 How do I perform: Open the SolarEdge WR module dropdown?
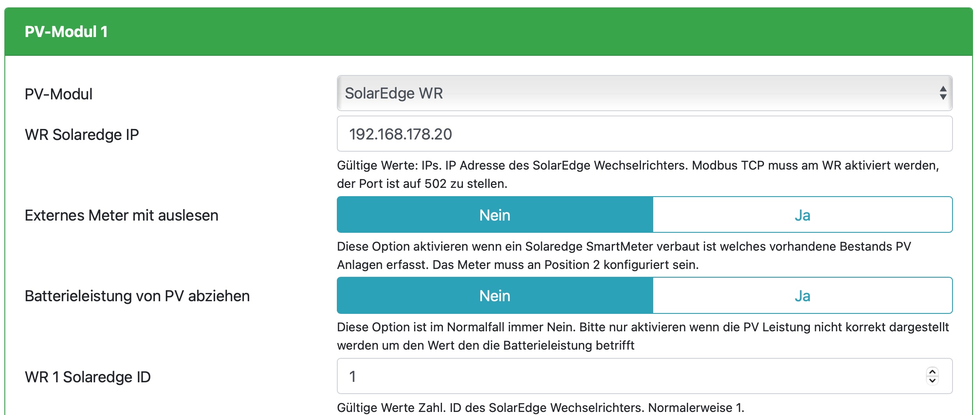pos(644,93)
